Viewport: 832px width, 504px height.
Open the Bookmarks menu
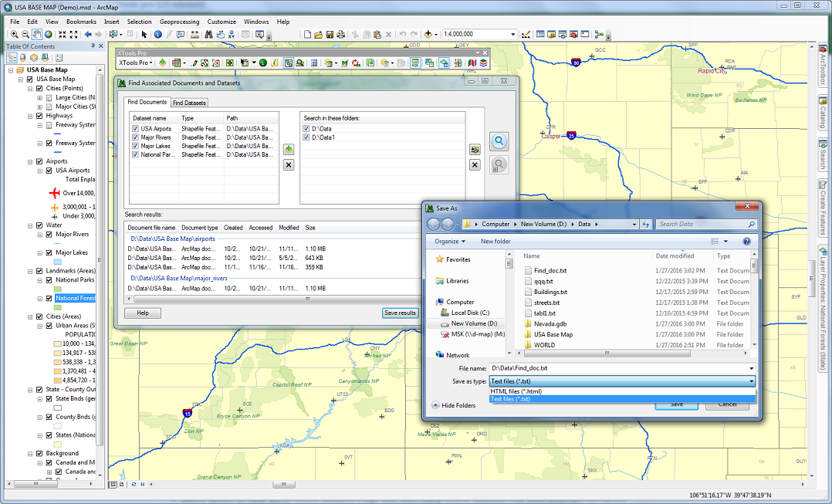coord(81,22)
